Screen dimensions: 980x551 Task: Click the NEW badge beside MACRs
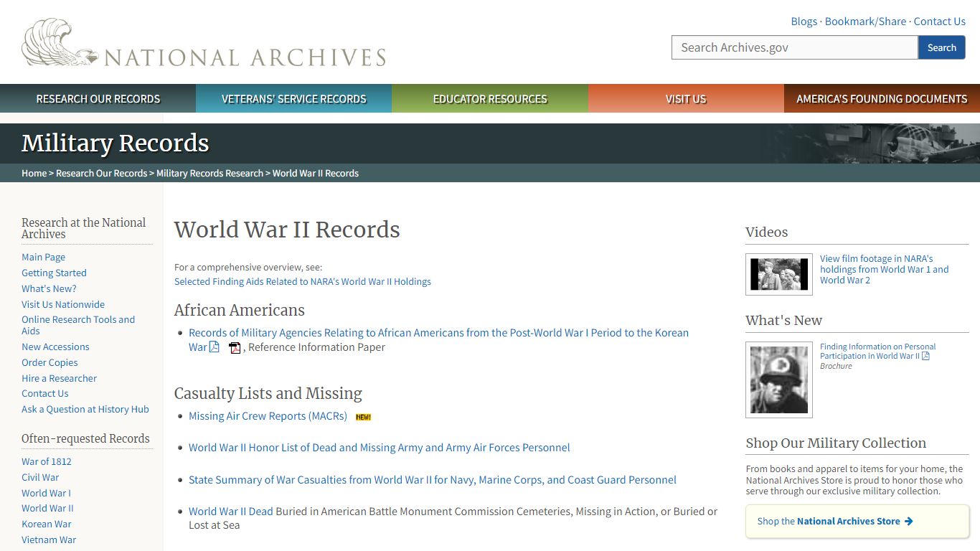[363, 417]
